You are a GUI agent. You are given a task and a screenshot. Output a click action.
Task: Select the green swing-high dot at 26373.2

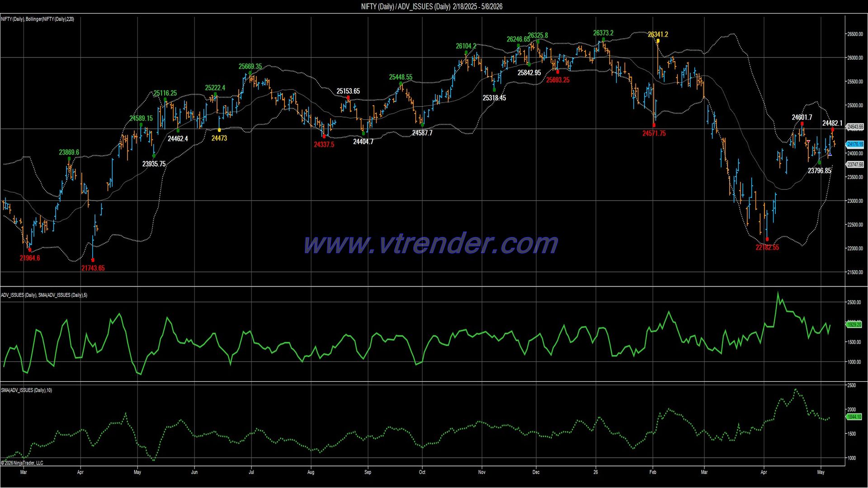(603, 39)
